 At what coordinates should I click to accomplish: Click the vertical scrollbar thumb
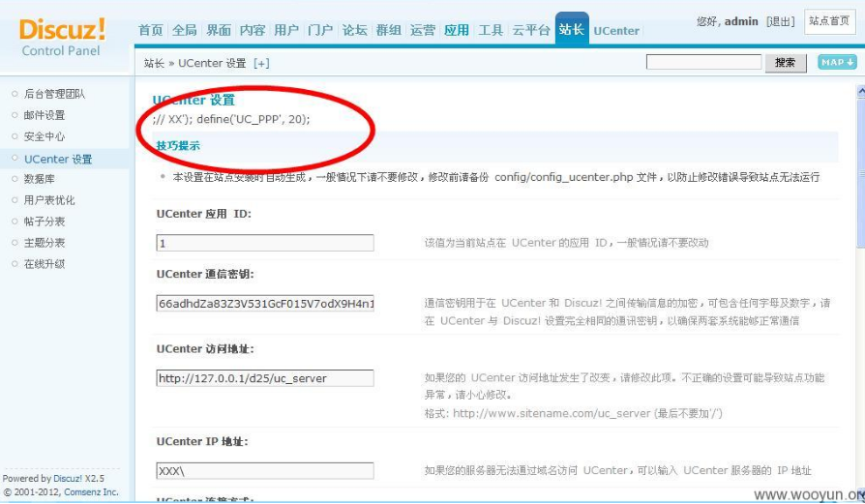coord(860,174)
